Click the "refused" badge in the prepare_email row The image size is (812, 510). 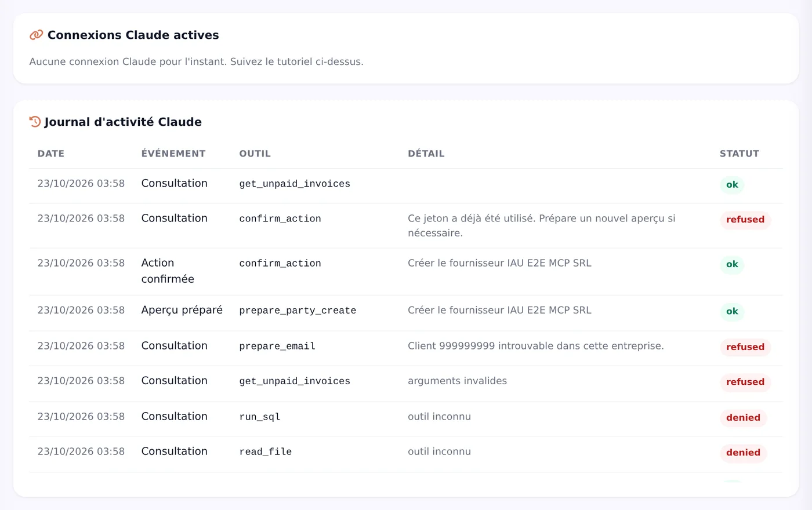pyautogui.click(x=745, y=347)
